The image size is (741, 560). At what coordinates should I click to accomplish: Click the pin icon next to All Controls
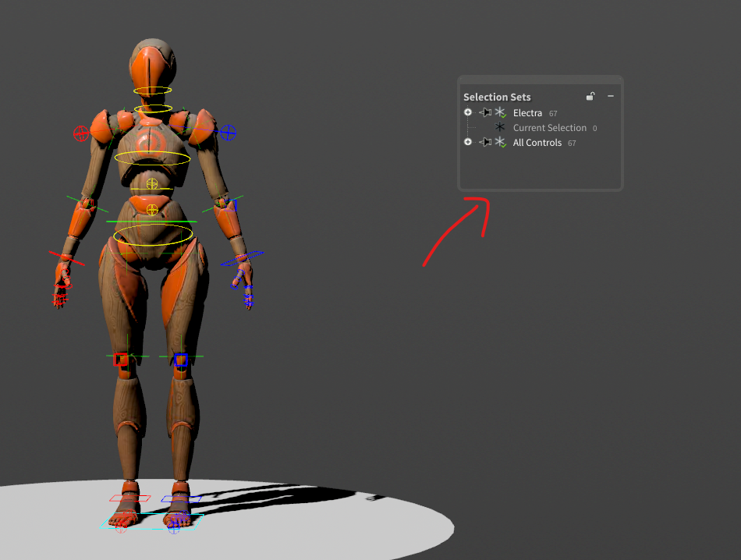(x=485, y=142)
